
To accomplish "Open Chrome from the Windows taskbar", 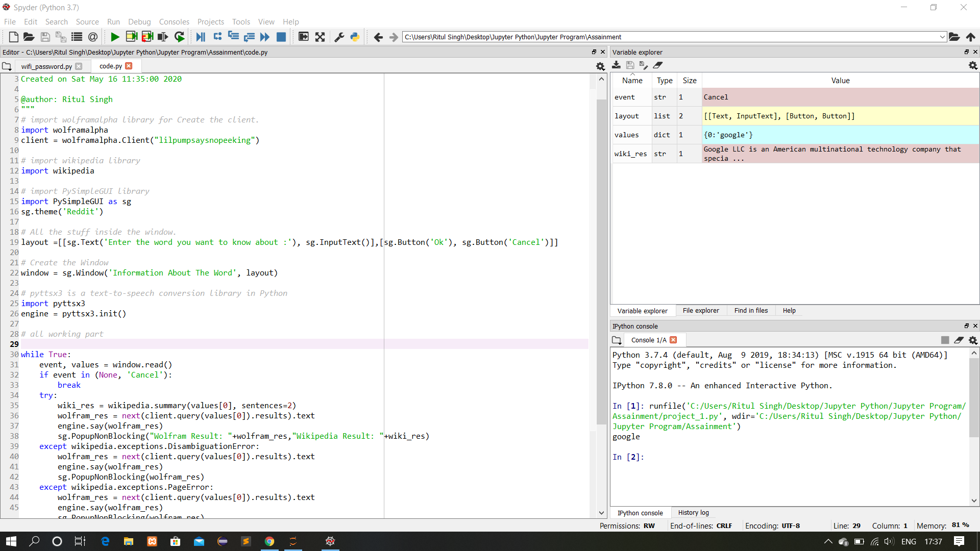I will pyautogui.click(x=269, y=541).
